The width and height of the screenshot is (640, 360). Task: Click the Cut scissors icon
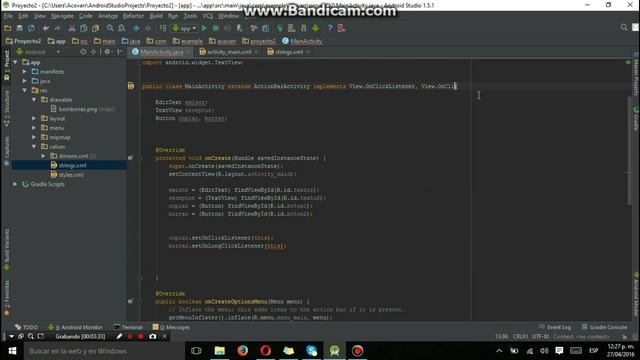click(72, 28)
